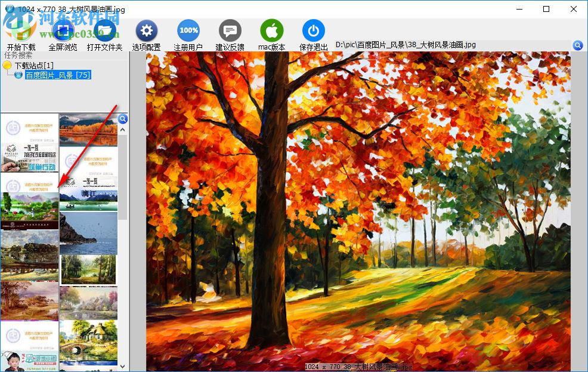Screen dimensions: 588x372
Task: Click the magnifier icon above thumbnail scrollbar
Action: click(123, 119)
